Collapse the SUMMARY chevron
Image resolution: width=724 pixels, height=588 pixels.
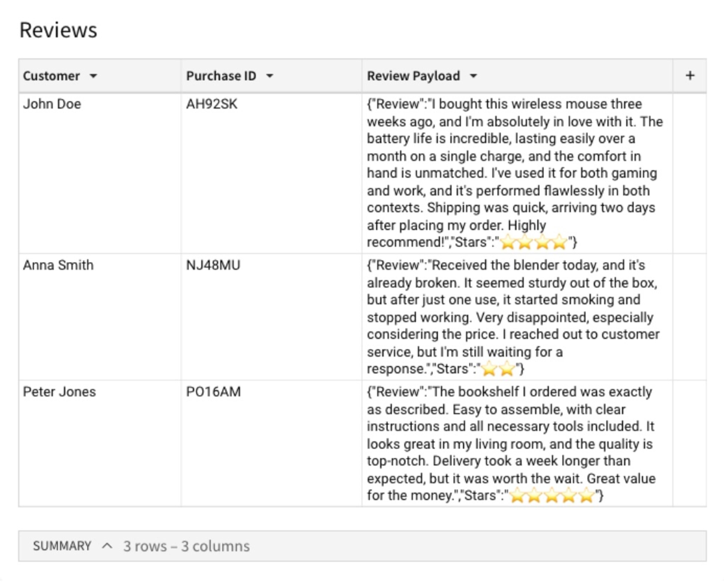(107, 546)
